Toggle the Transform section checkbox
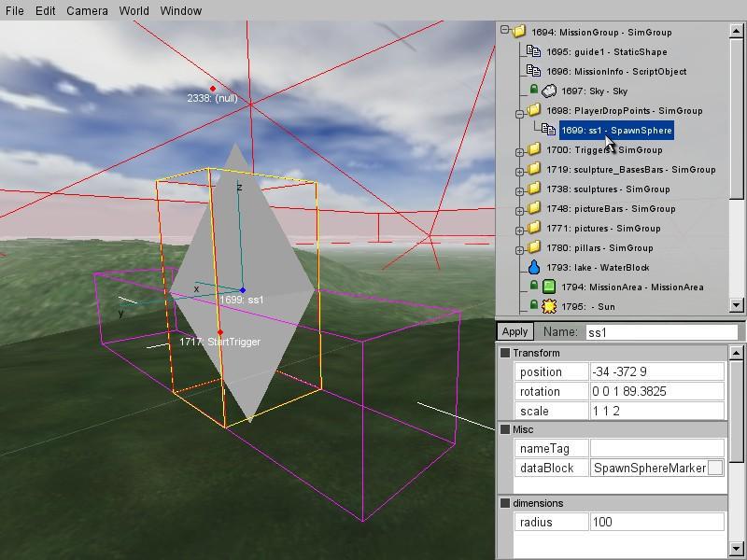 coord(505,353)
